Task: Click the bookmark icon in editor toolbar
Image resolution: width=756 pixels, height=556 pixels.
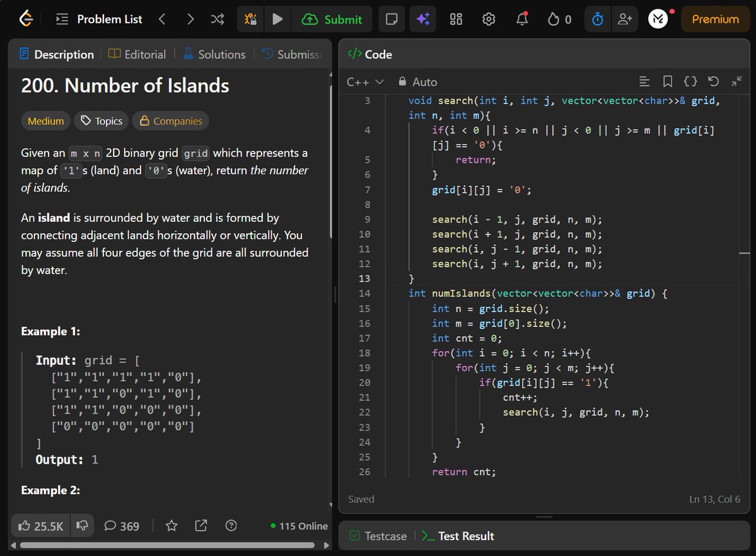Action: click(667, 81)
